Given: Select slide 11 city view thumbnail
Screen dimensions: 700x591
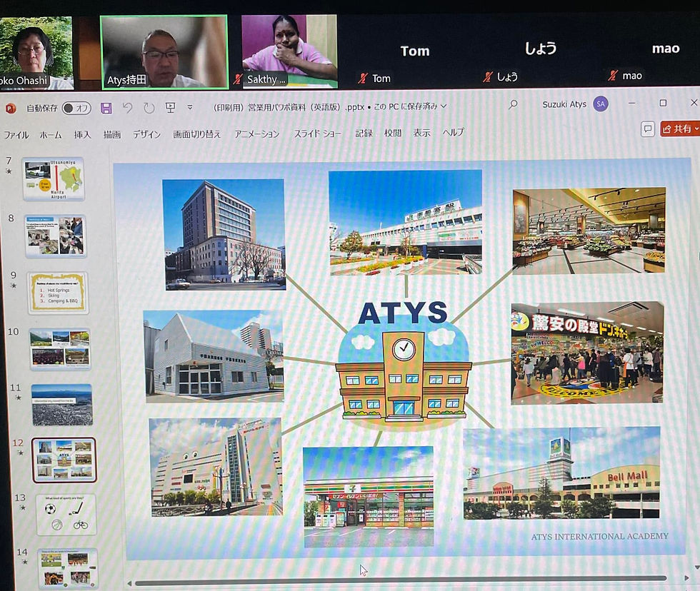Looking at the screenshot, I should [x=62, y=405].
